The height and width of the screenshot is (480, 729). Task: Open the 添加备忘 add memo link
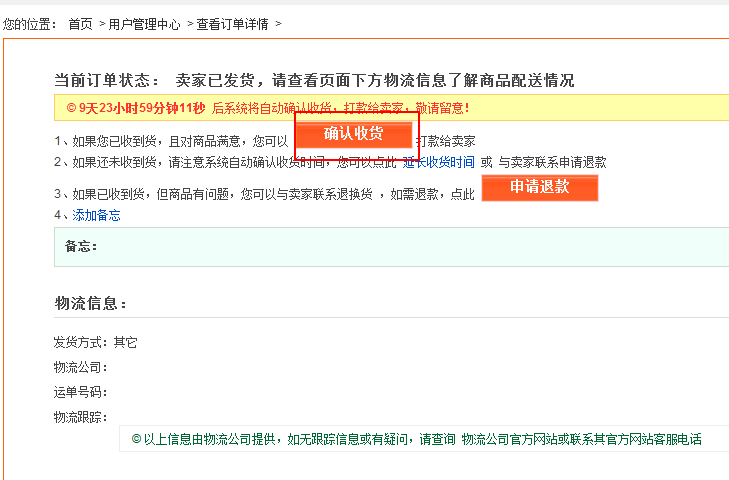coord(96,215)
